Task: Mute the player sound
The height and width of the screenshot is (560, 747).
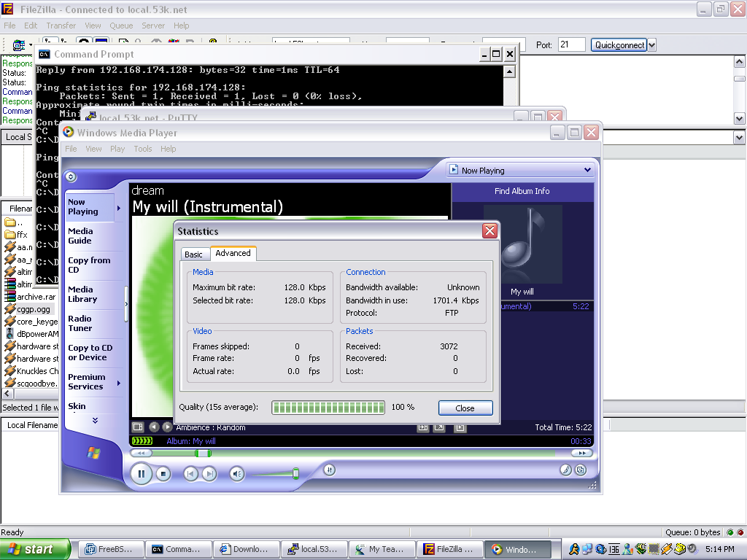Action: [236, 474]
